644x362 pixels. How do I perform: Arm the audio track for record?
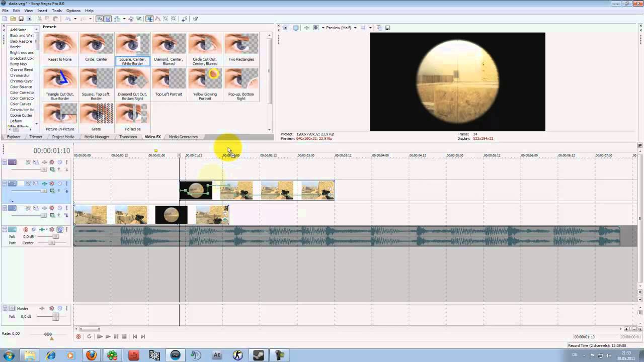tap(26, 229)
